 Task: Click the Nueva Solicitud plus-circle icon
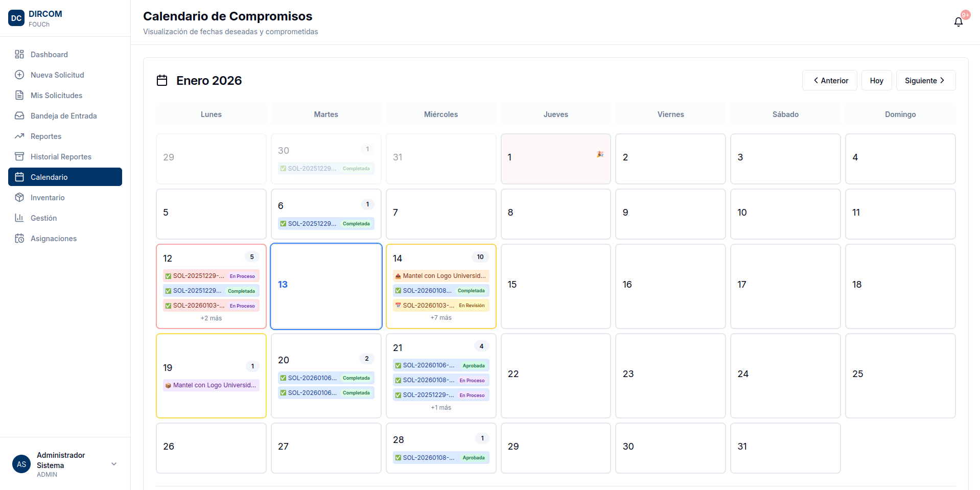point(19,75)
